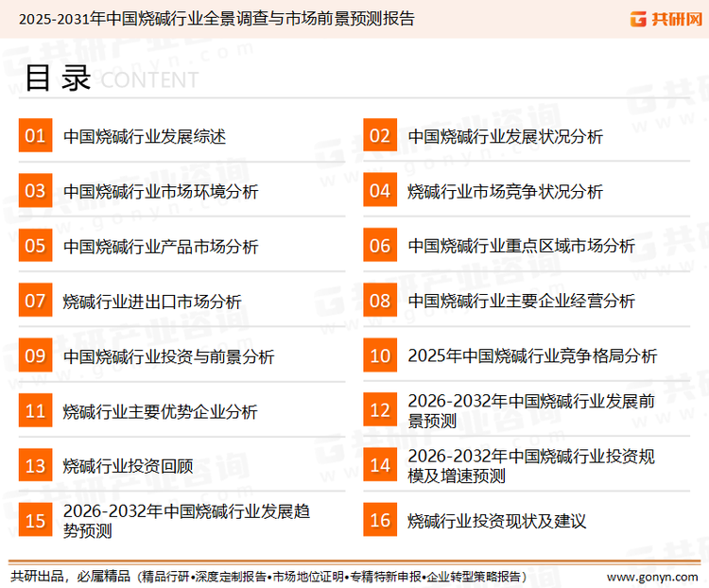
Task: Click the orange 11 number badge
Action: 35,410
